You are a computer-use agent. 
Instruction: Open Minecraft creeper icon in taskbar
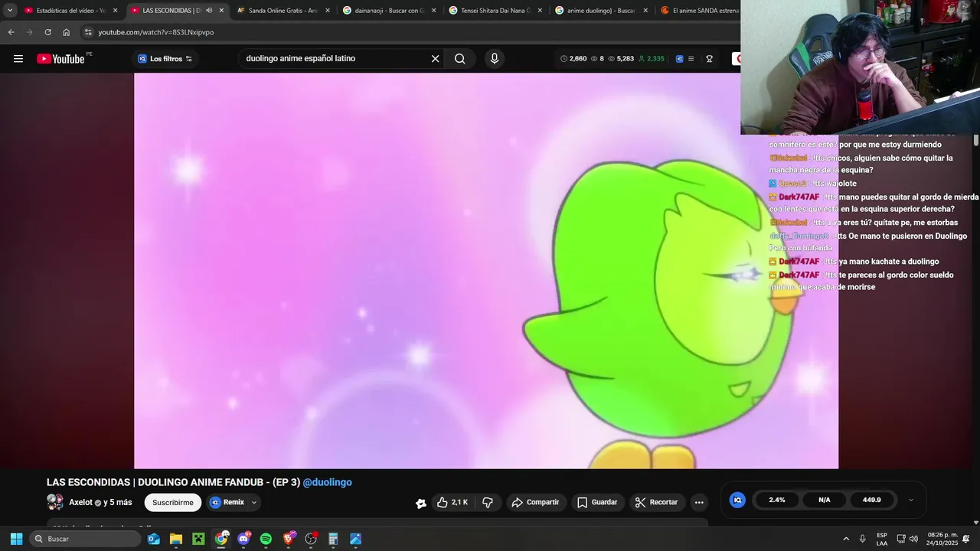(198, 539)
